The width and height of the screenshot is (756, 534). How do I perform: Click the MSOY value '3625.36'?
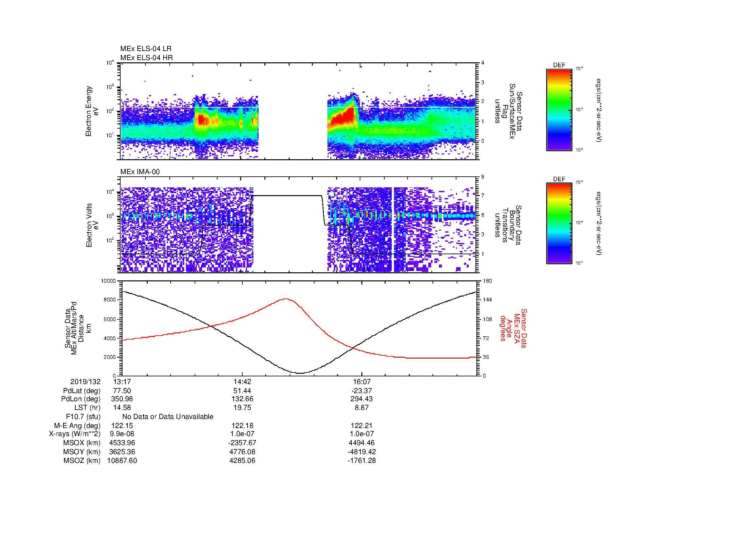(122, 452)
